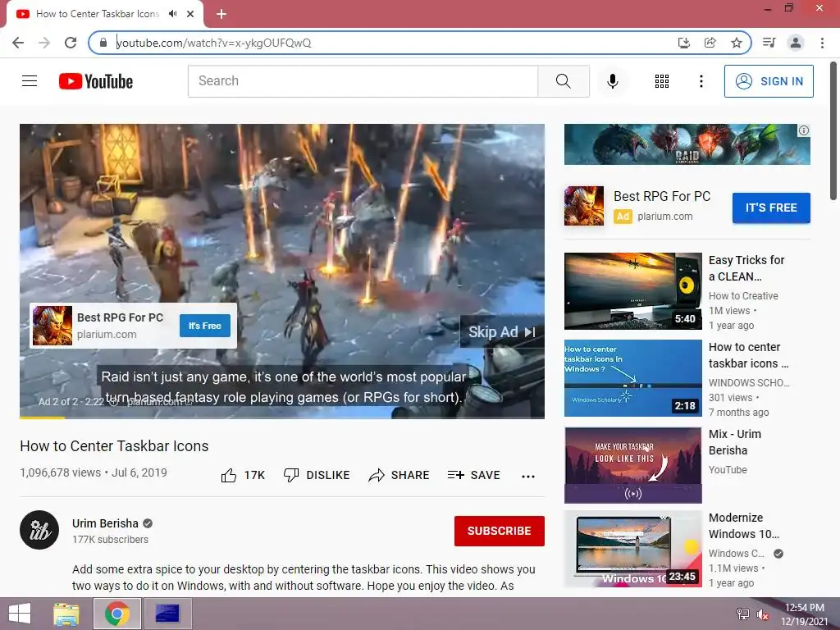Close the How to Center Taskbar Icons tab
This screenshot has width=840, height=630.
point(190,14)
